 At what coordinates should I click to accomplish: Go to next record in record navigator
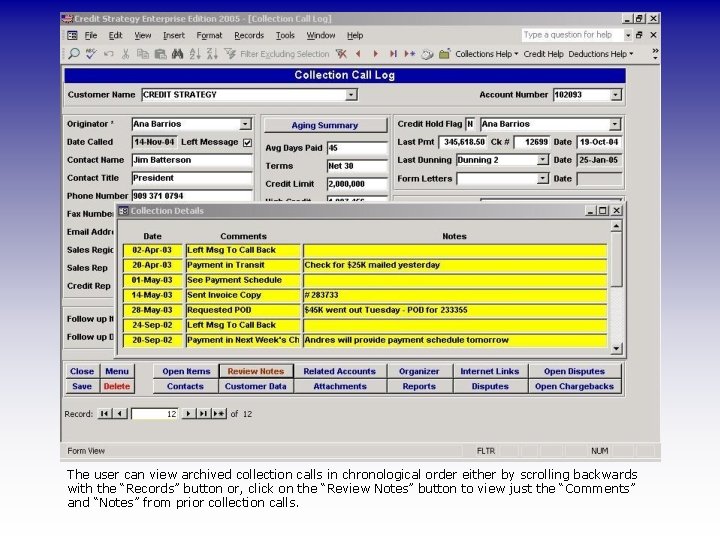[188, 414]
